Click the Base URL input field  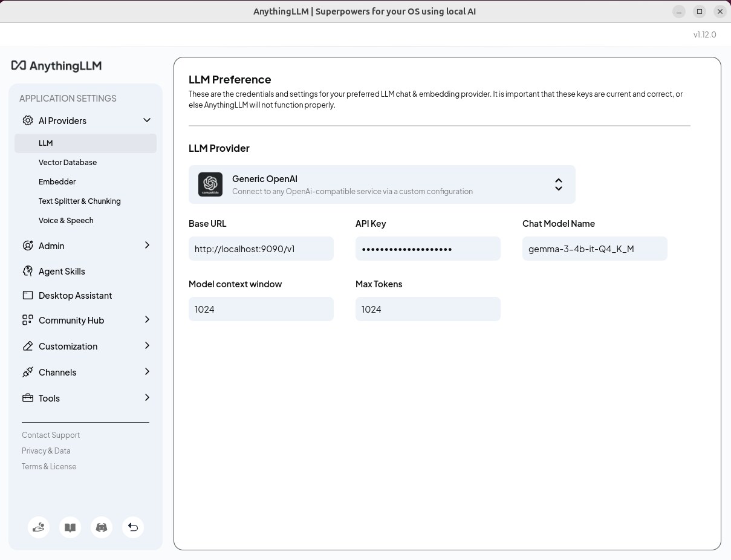click(261, 249)
